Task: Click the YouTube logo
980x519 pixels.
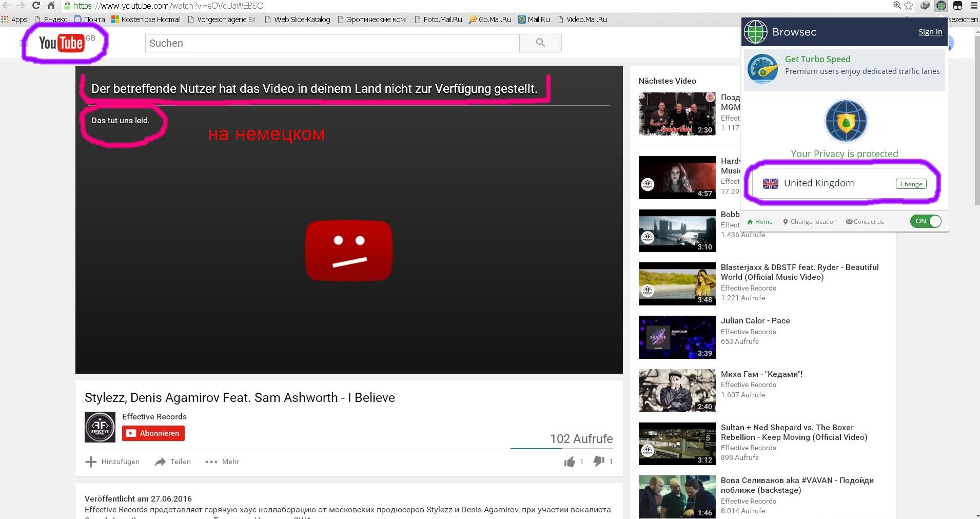Action: pyautogui.click(x=62, y=43)
